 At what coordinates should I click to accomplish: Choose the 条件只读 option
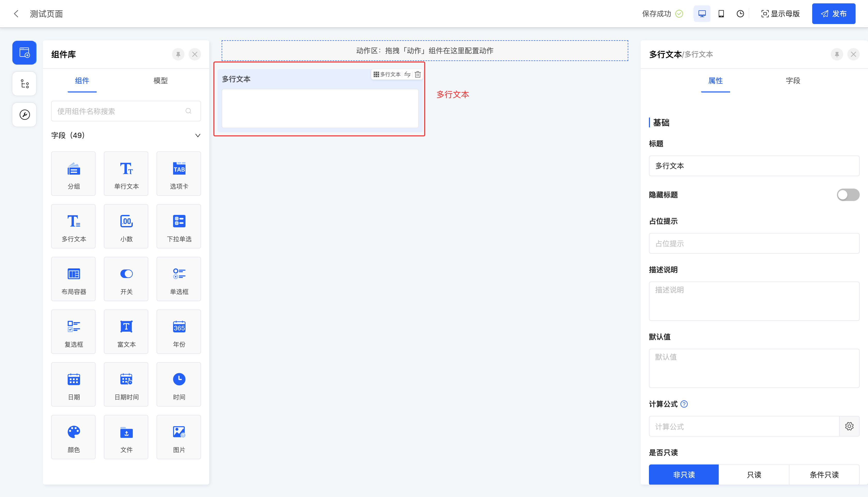824,475
